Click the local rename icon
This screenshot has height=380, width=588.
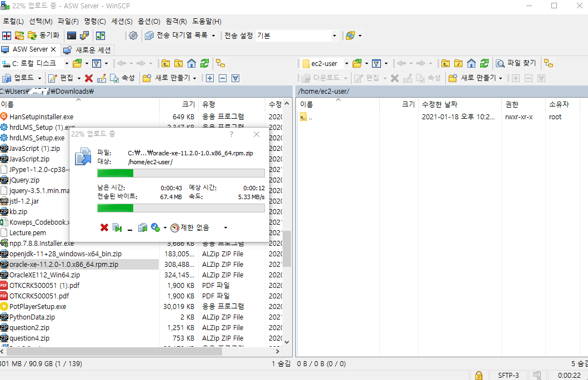click(102, 78)
